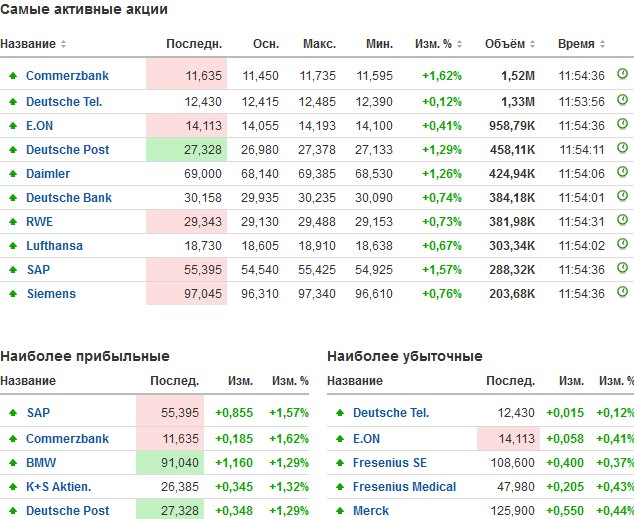
Task: Click the clock icon in Siemens row
Action: (622, 294)
